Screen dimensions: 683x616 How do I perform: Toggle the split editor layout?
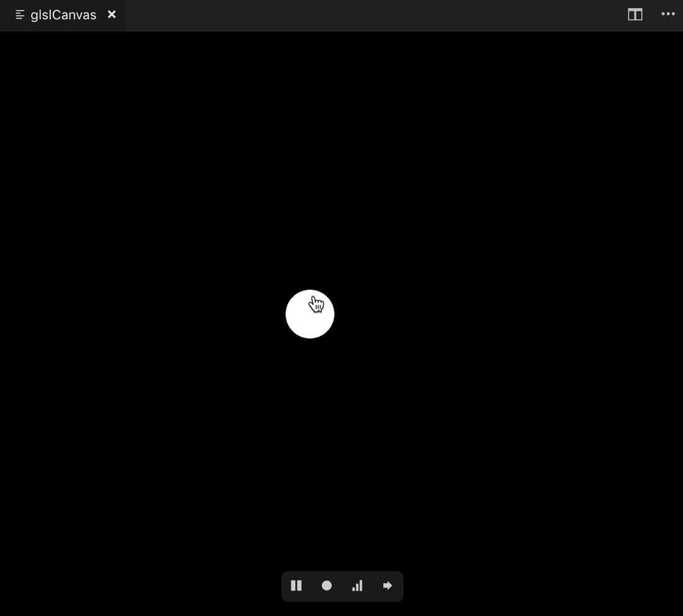click(x=635, y=14)
